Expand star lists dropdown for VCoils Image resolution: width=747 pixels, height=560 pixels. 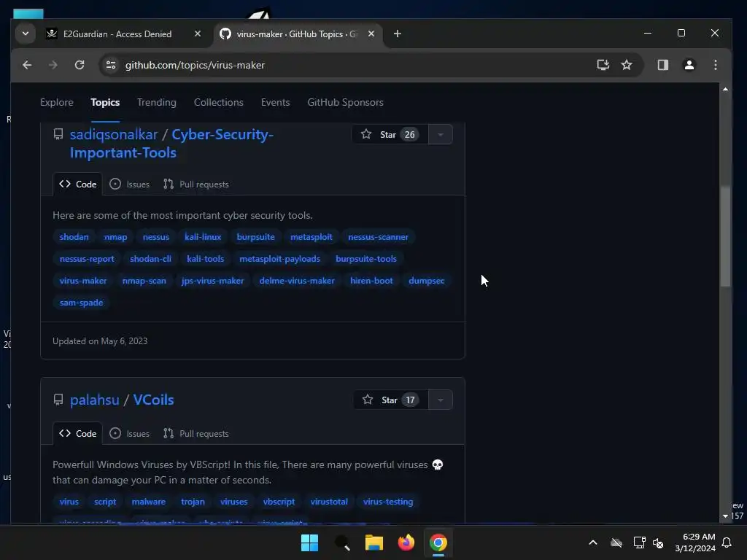click(x=440, y=400)
